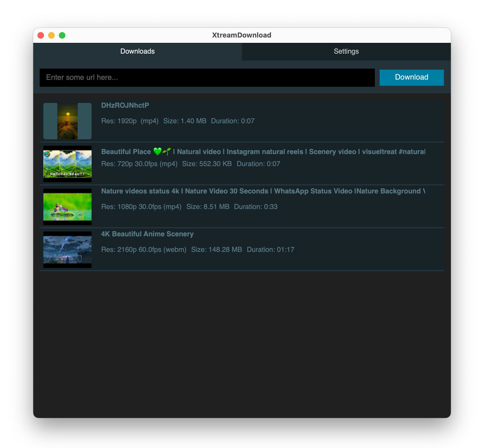Click the XtreamDownload window title
The width and height of the screenshot is (483, 448).
coord(242,35)
